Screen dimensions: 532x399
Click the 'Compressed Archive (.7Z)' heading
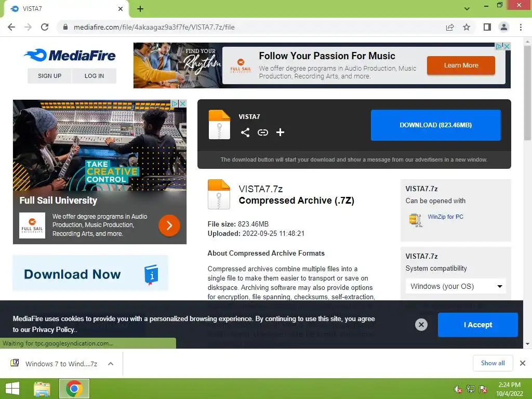point(296,201)
